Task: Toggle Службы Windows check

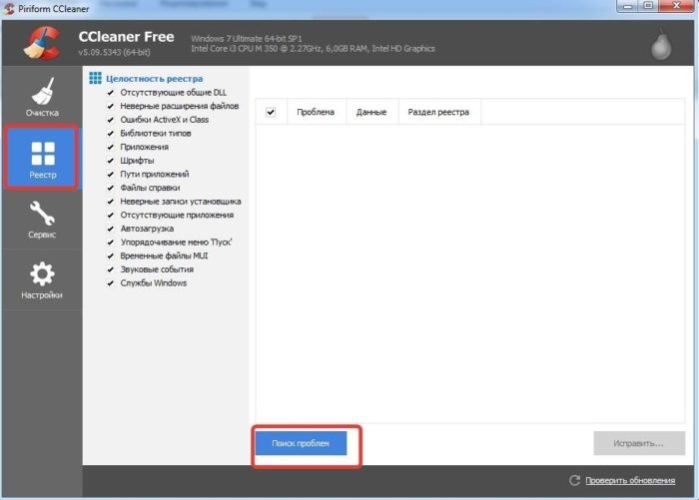Action: pos(111,283)
